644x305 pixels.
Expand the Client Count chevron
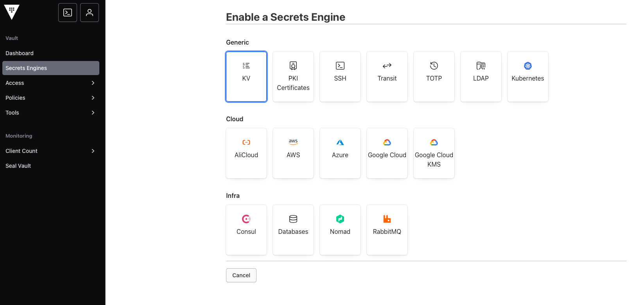[x=93, y=151]
